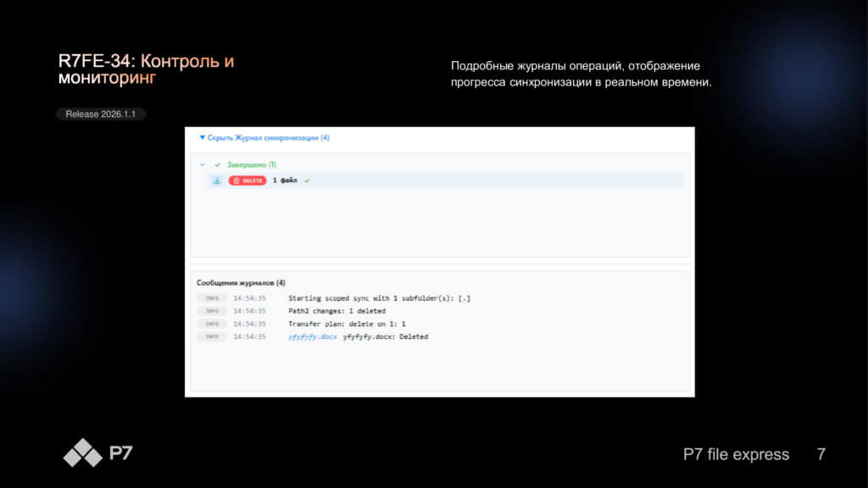
Task: Click the slide page number 7
Action: click(821, 455)
